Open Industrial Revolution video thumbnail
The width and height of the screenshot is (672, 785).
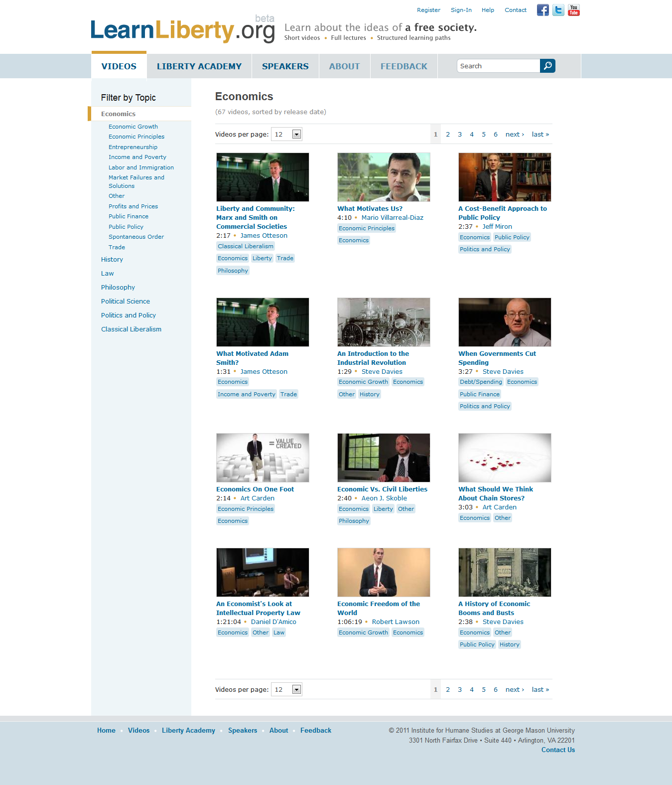coord(384,322)
